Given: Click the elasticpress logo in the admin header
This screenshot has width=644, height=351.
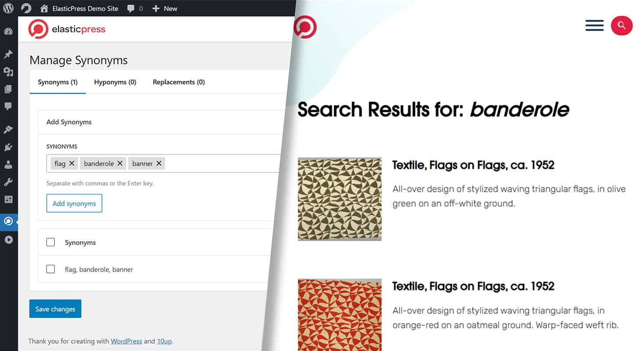Looking at the screenshot, I should click(67, 29).
